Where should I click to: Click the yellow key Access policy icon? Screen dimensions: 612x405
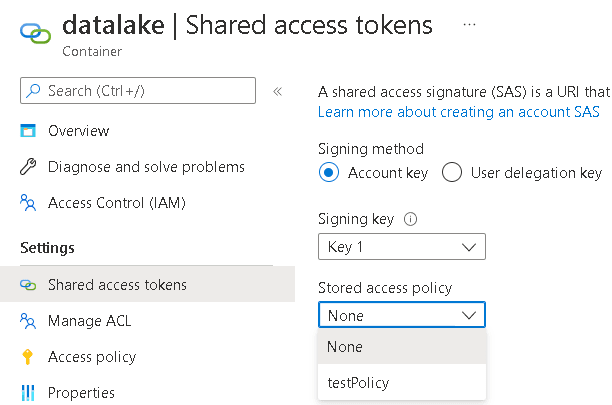pos(27,357)
